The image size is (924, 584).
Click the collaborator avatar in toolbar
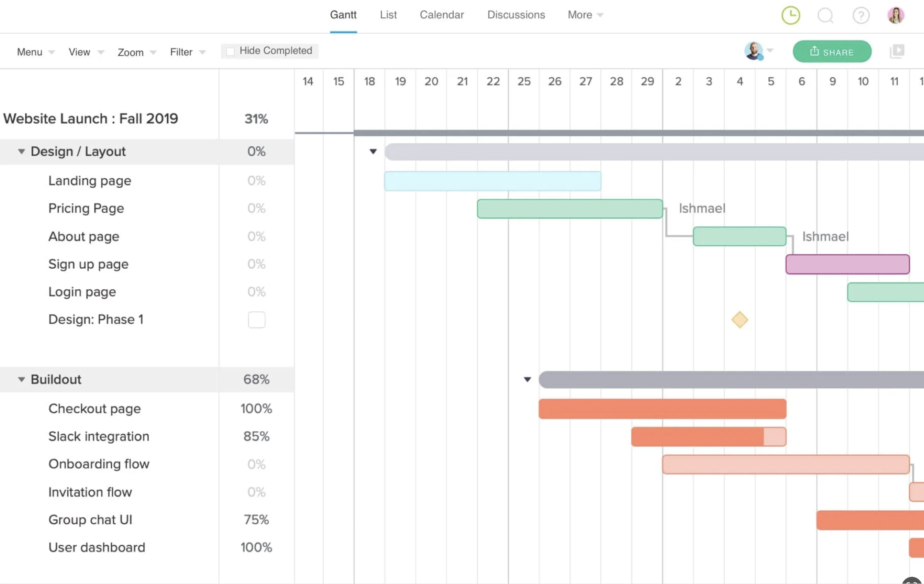(x=753, y=51)
